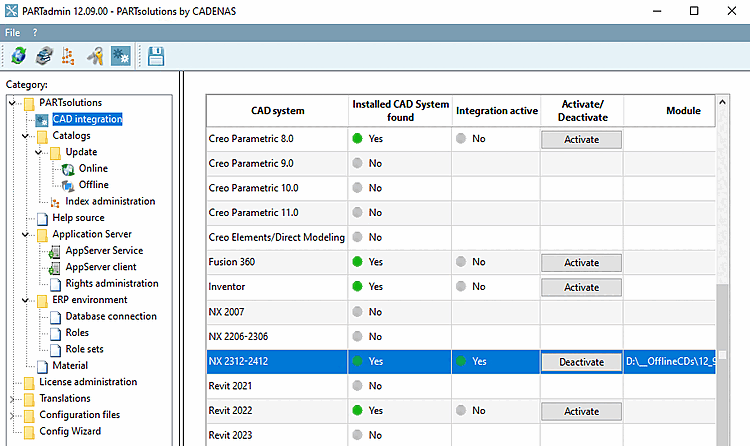Image resolution: width=750 pixels, height=446 pixels.
Task: Click the globe refresh toolbar icon
Action: coord(19,57)
